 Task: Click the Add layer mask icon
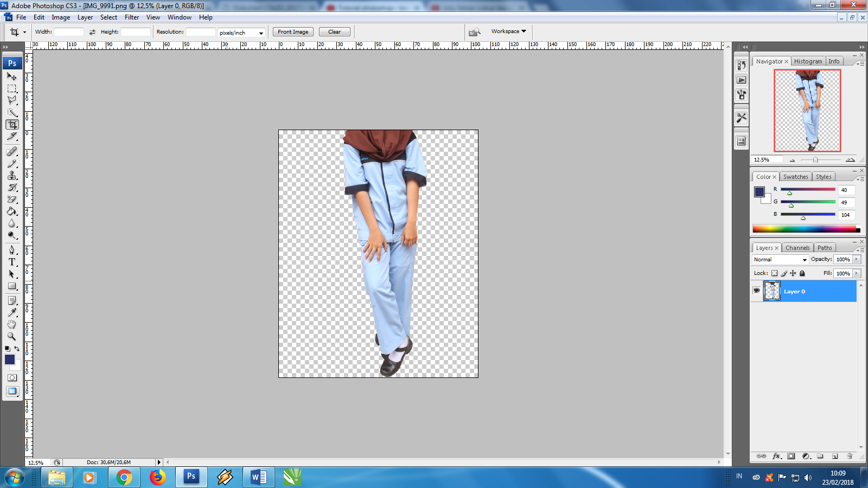point(791,456)
